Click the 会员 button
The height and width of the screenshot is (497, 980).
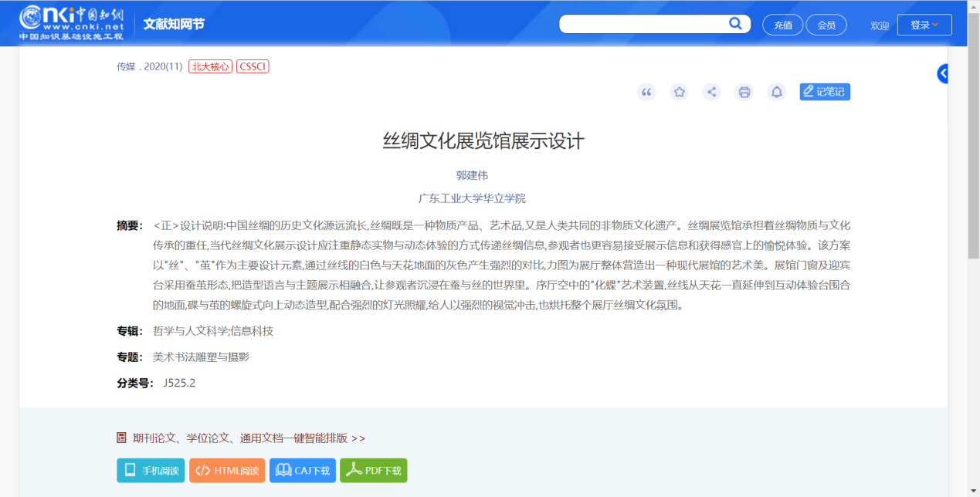pos(826,25)
